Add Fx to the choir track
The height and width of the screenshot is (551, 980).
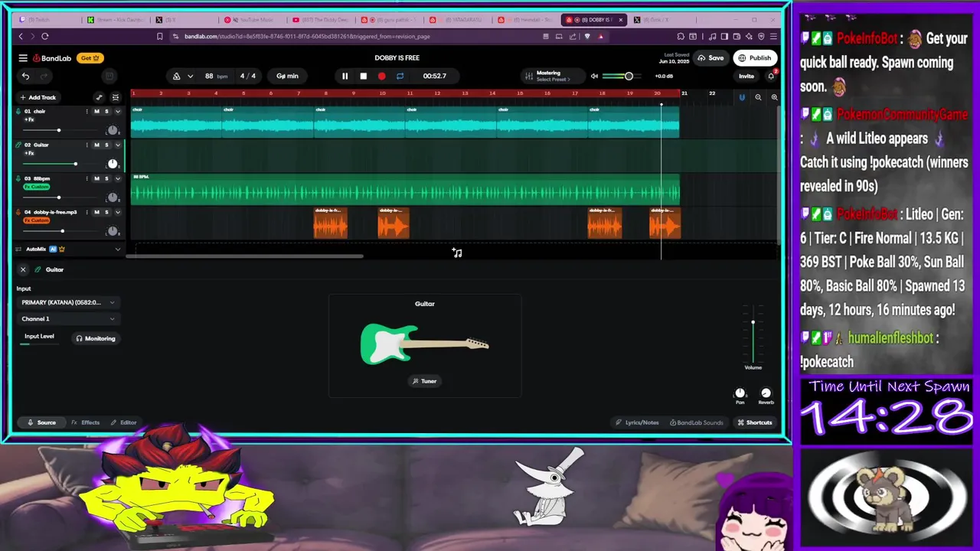[x=29, y=119]
